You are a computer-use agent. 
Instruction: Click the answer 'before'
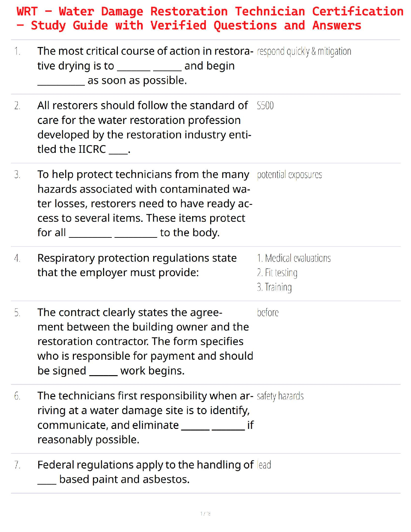click(x=268, y=313)
